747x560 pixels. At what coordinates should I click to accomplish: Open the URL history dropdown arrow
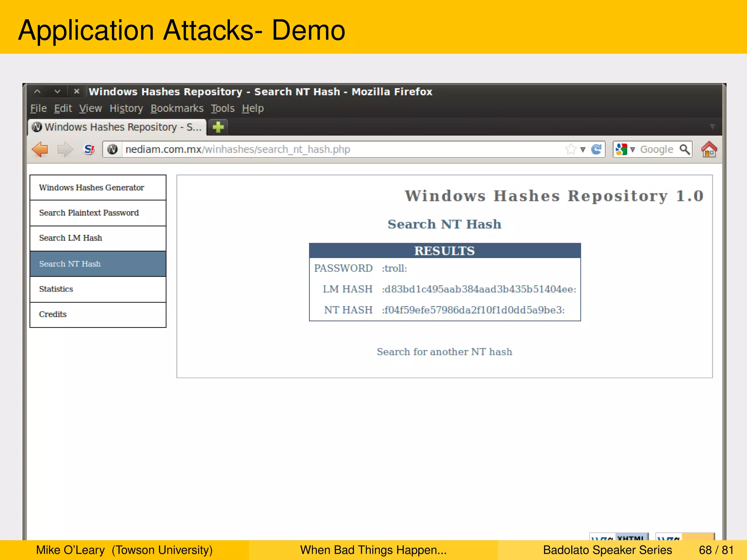click(583, 149)
